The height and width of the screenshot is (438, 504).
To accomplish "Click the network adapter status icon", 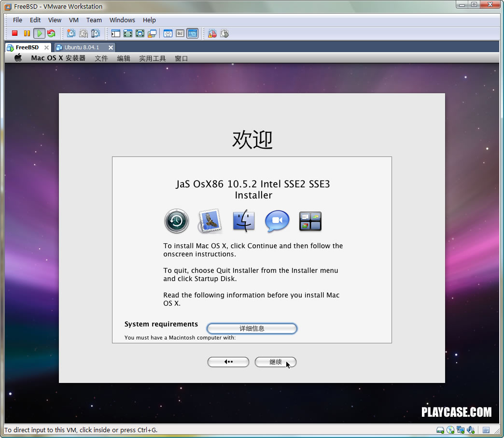I will coord(461,430).
